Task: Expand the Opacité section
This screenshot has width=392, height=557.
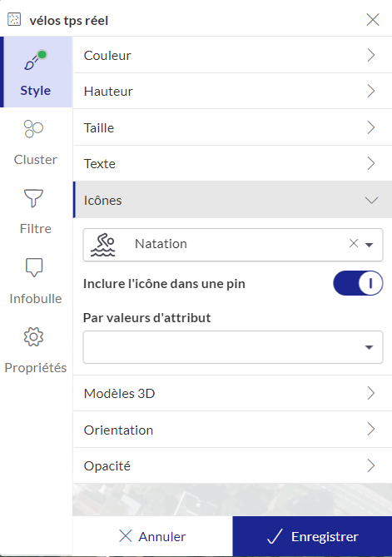Action: pos(232,465)
